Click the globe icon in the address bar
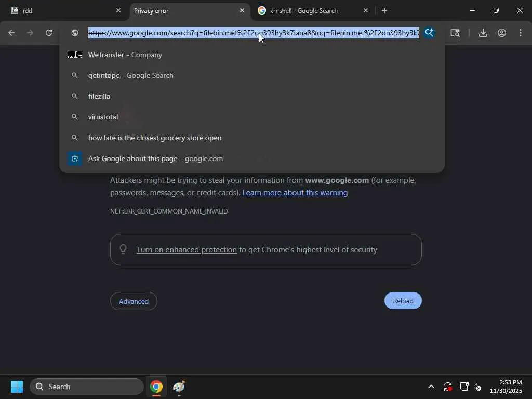Screen dimensions: 532x399 coord(75,33)
